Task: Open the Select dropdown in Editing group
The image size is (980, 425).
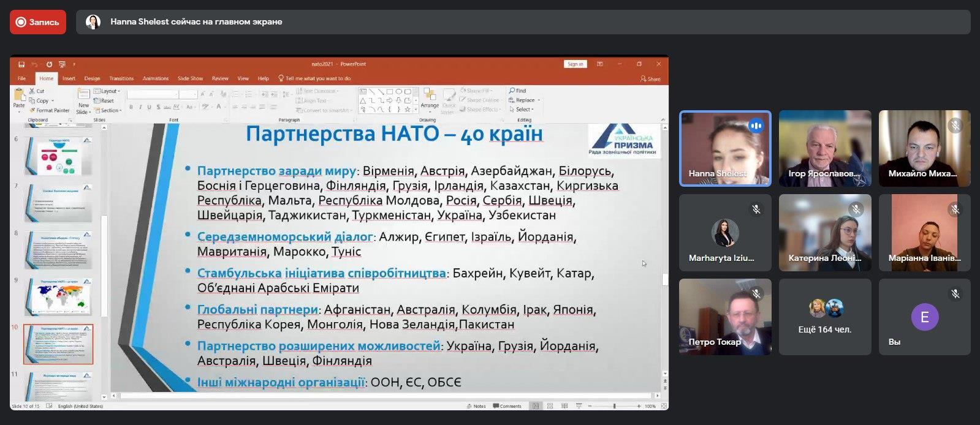Action: (522, 110)
